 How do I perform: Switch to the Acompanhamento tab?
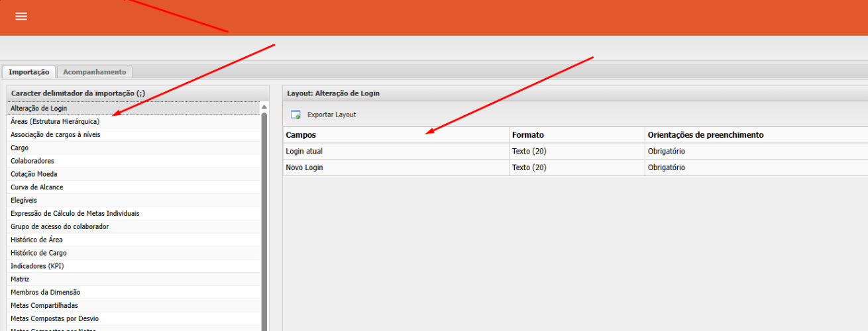click(94, 71)
